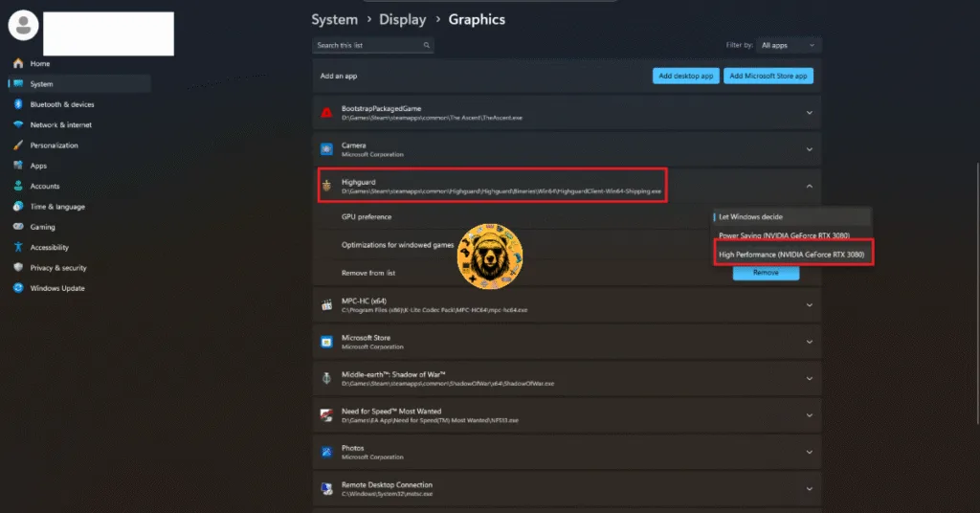Expand the Middle-earth Shadow of War entry
Viewport: 980px width, 513px height.
coord(809,379)
